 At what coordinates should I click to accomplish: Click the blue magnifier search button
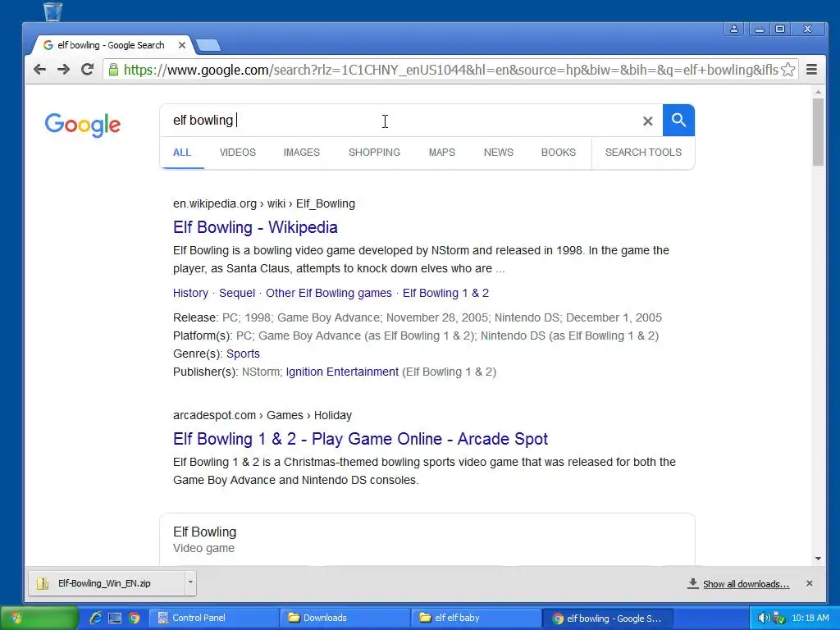coord(678,120)
